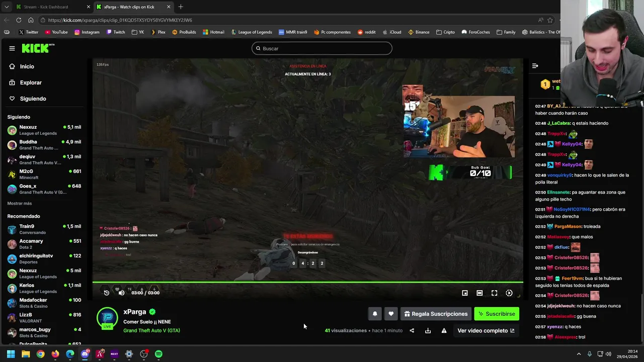Open the Kick hamburger sidebar menu

coord(12,48)
